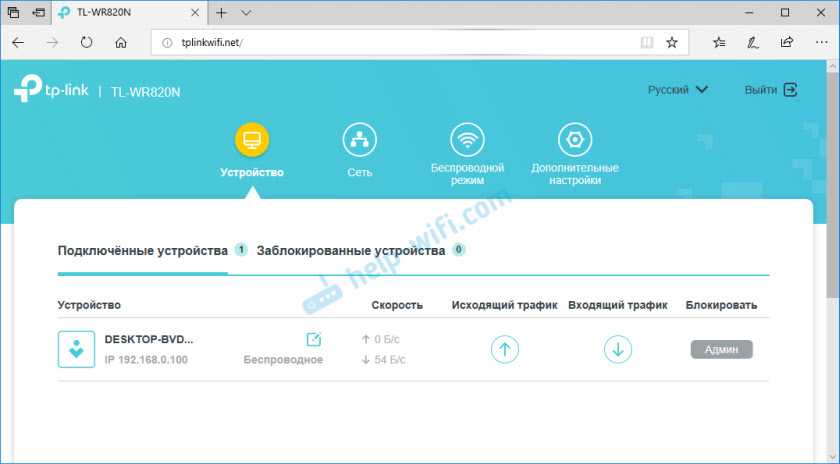Open Дополнительные настройки gear icon
The width and height of the screenshot is (840, 464).
tap(574, 140)
